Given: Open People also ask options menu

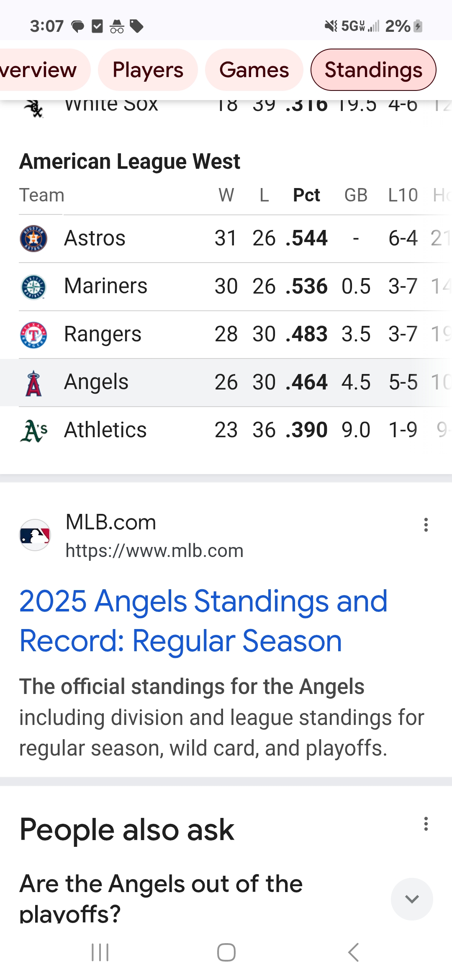Looking at the screenshot, I should (x=426, y=824).
